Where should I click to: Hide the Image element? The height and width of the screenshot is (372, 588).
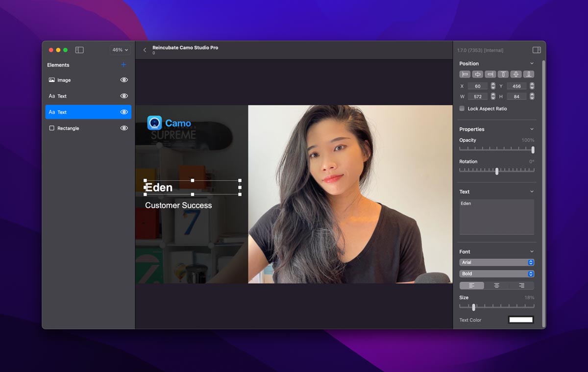(124, 80)
